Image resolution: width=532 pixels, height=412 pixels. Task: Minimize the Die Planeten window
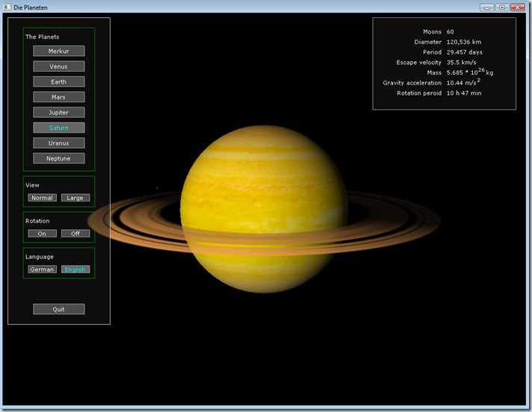486,7
